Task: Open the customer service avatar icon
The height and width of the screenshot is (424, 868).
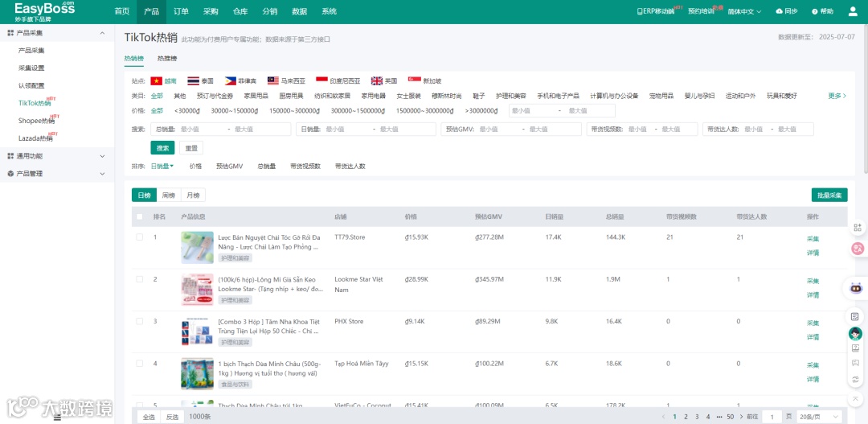Action: pyautogui.click(x=856, y=334)
